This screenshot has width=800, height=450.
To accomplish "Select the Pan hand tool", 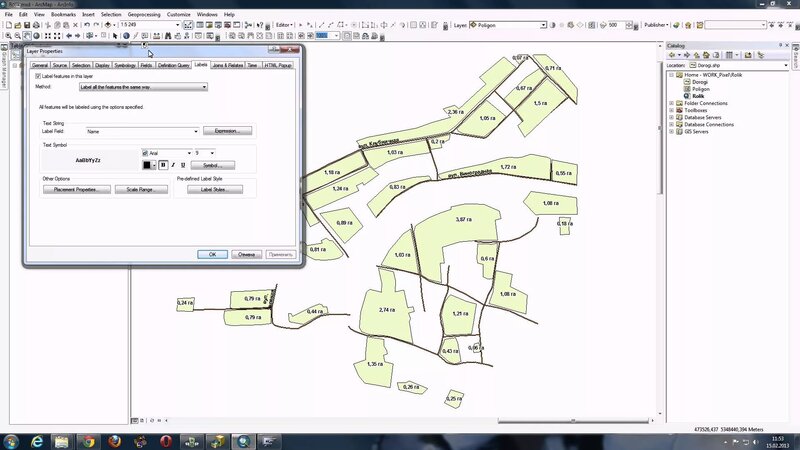I will 27,36.
